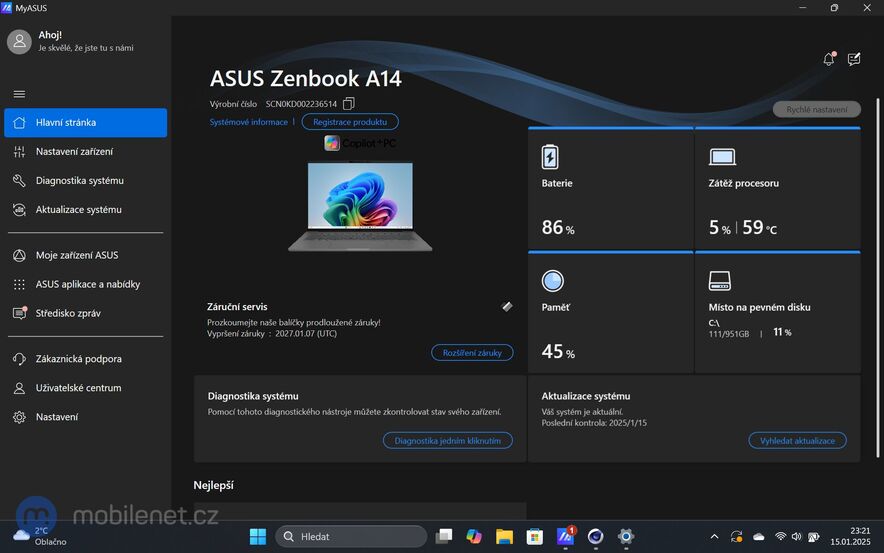The height and width of the screenshot is (553, 884).
Task: Click the Hledat taskbar search box
Action: click(351, 537)
